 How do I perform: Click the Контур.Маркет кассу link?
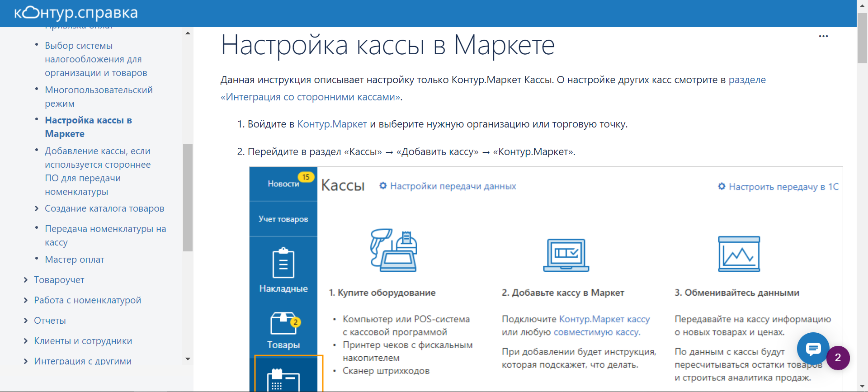pos(604,319)
